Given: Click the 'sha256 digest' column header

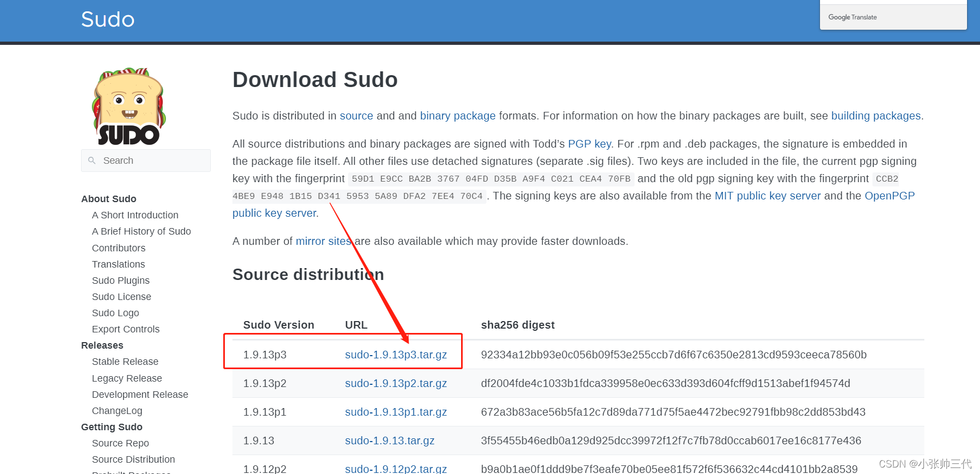Looking at the screenshot, I should pyautogui.click(x=518, y=325).
